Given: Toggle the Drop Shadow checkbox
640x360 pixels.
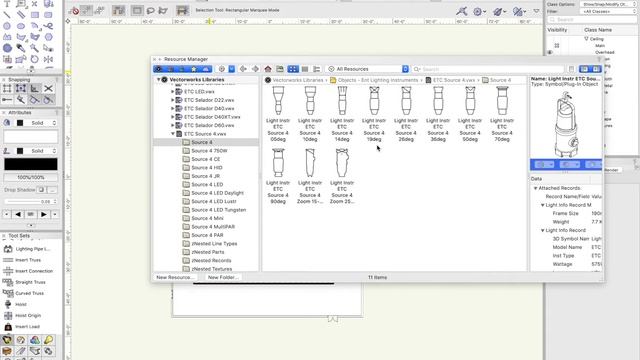Looking at the screenshot, I should point(41,190).
